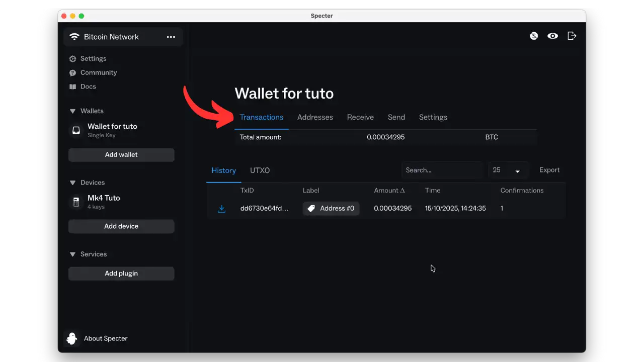Click the Docs book icon
The height and width of the screenshot is (362, 644).
tap(73, 87)
